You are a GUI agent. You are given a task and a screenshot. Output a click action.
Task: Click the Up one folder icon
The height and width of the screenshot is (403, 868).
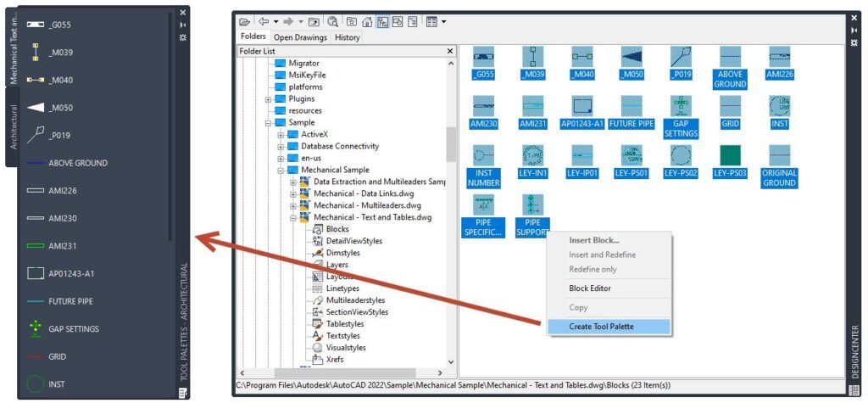(x=314, y=21)
